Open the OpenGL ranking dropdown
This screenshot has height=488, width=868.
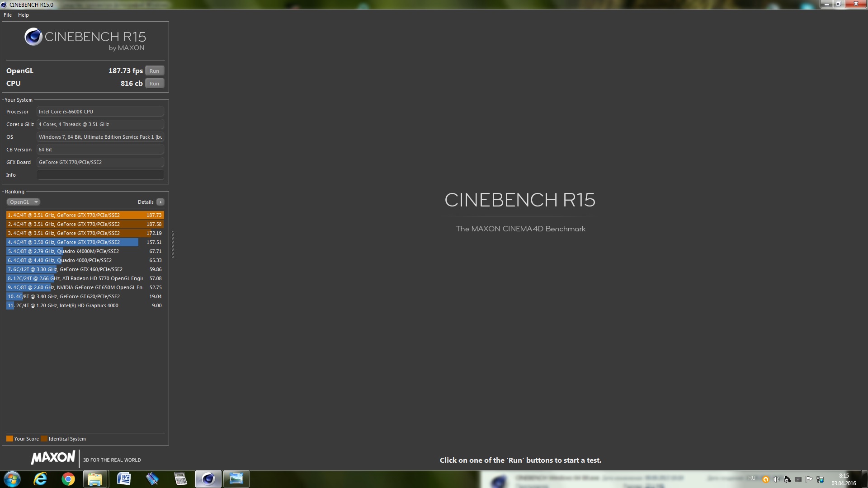pos(23,202)
